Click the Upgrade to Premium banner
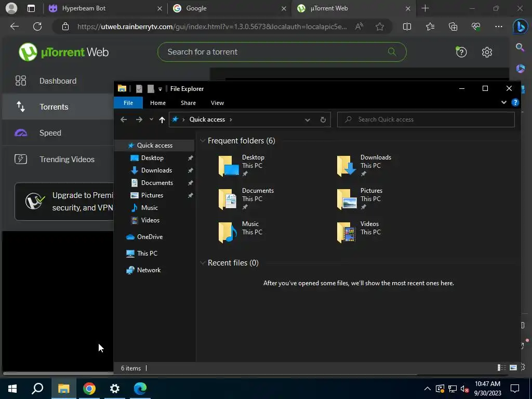Screen dimensions: 532x399 coord(64,202)
